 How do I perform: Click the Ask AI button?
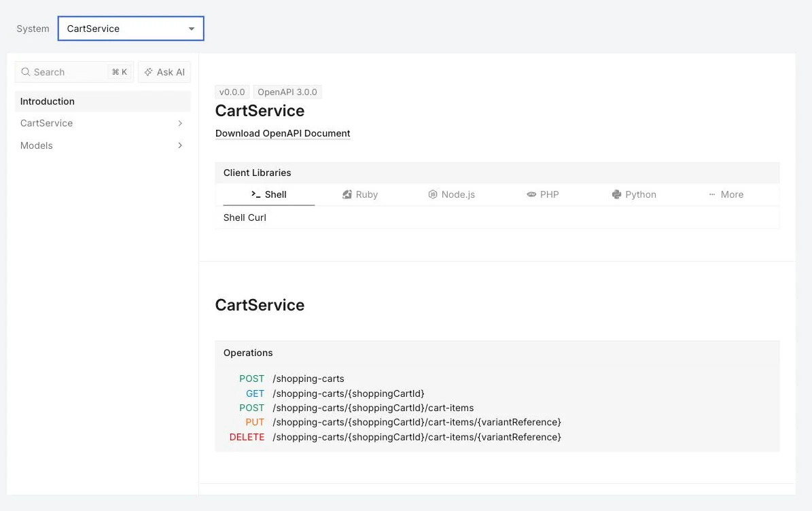[x=164, y=72]
